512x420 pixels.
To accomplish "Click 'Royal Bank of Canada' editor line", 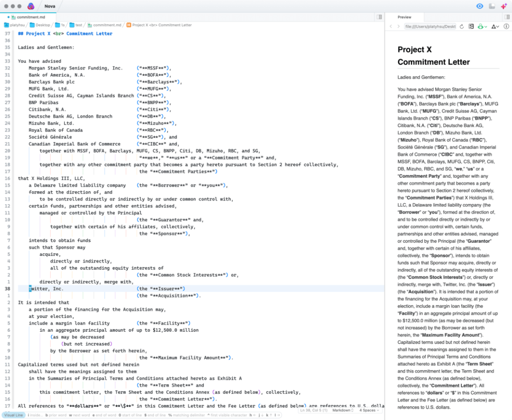I will pyautogui.click(x=55, y=130).
